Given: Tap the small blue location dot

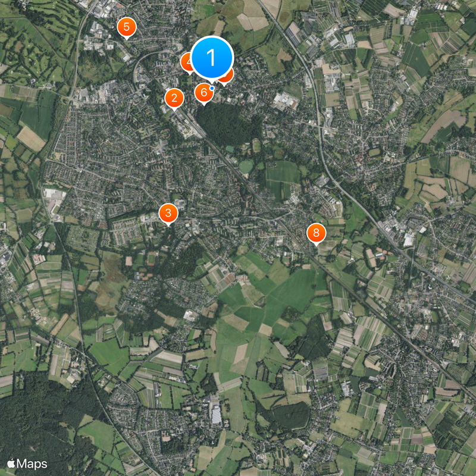Looking at the screenshot, I should 212,88.
